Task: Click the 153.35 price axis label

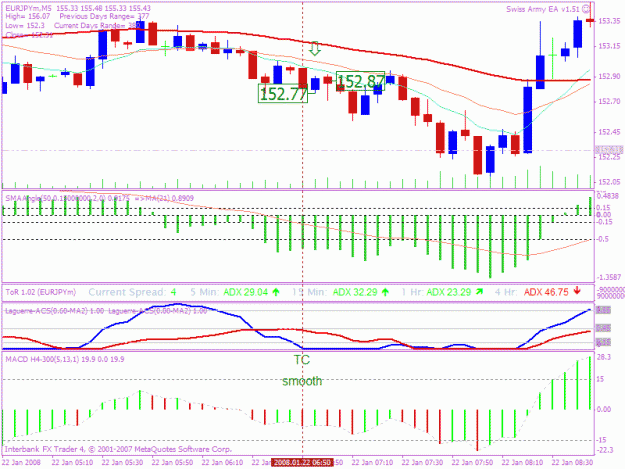Action: click(x=609, y=21)
